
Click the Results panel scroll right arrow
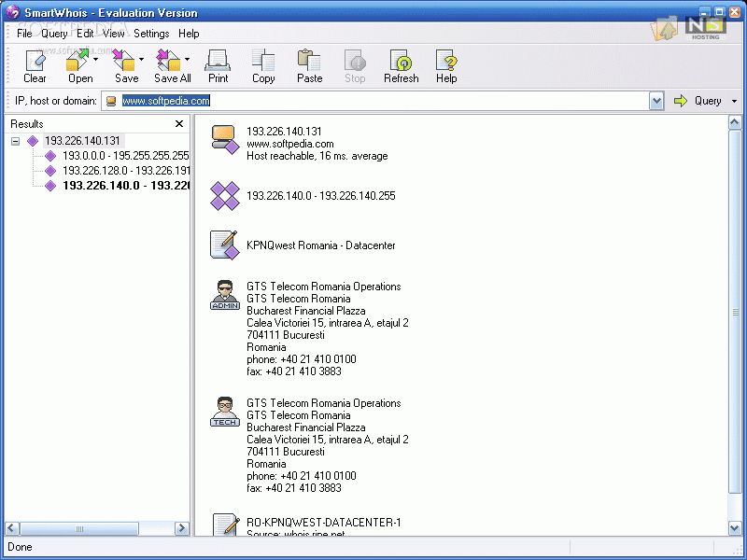[181, 528]
